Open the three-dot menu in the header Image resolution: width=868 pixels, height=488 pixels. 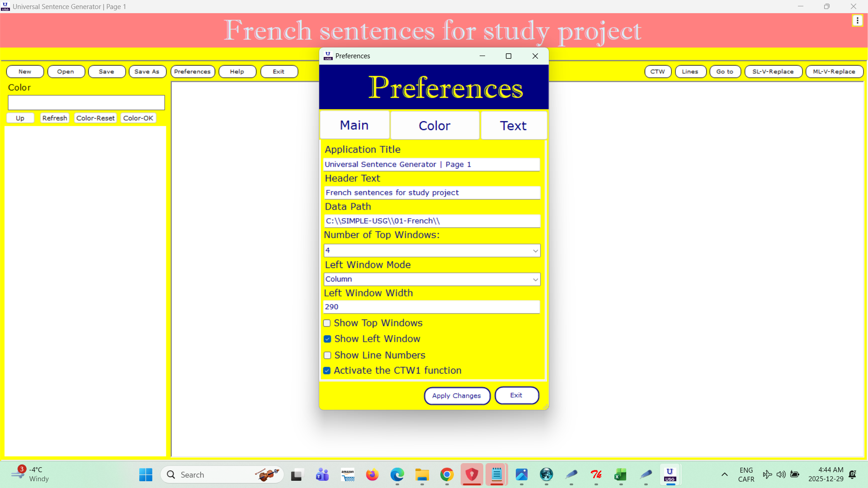pyautogui.click(x=857, y=21)
